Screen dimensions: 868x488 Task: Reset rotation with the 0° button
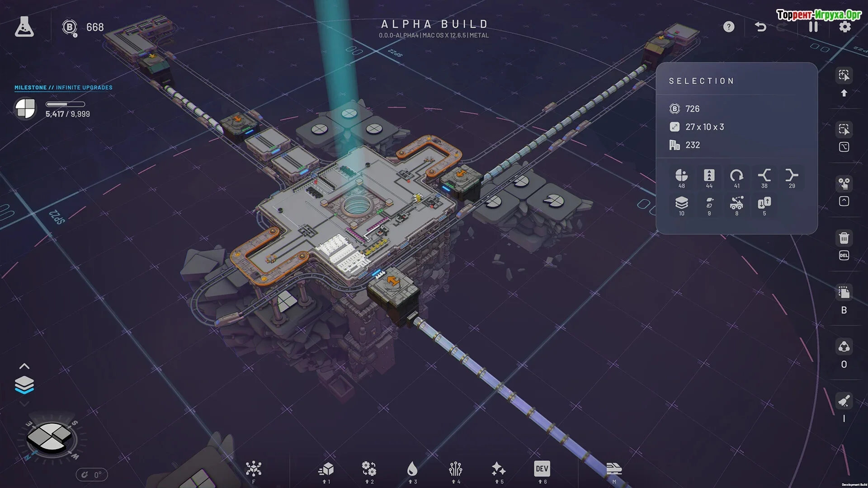[92, 475]
